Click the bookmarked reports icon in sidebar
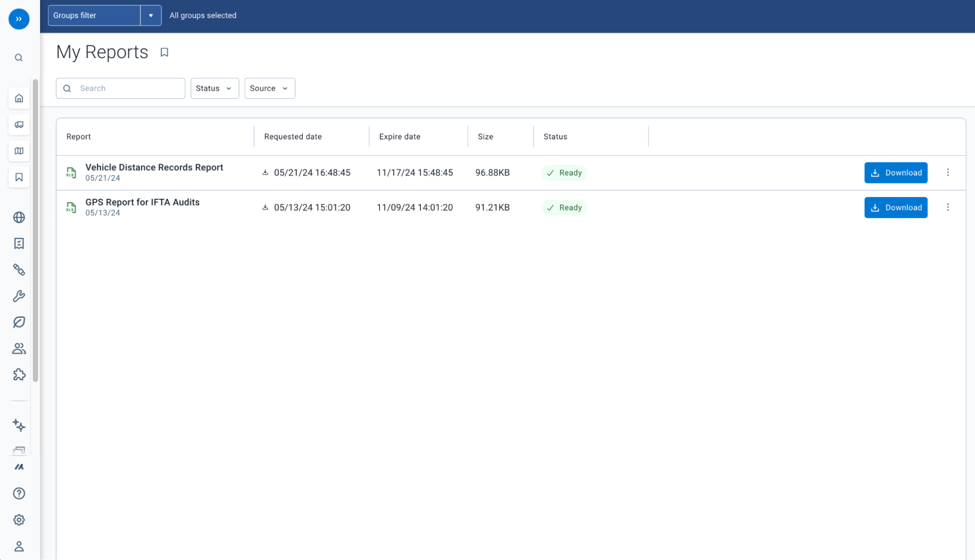The height and width of the screenshot is (560, 975). pos(19,177)
